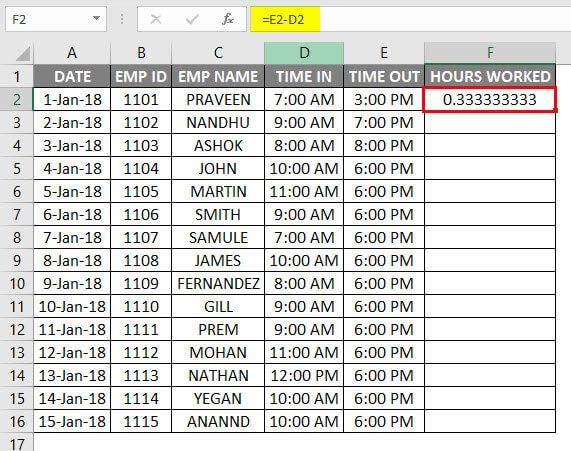Select the cell with FERNANDEZ
The image size is (571, 451).
(218, 283)
